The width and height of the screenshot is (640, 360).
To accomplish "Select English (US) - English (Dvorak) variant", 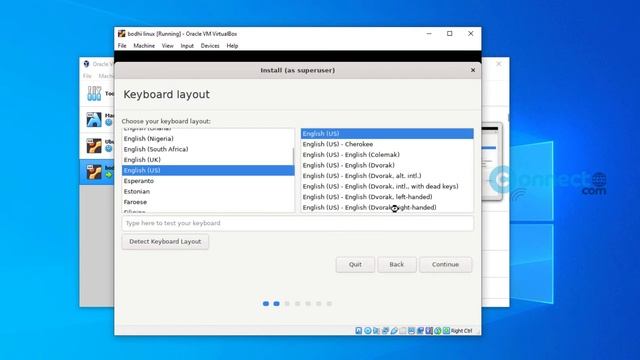I will coord(387,165).
